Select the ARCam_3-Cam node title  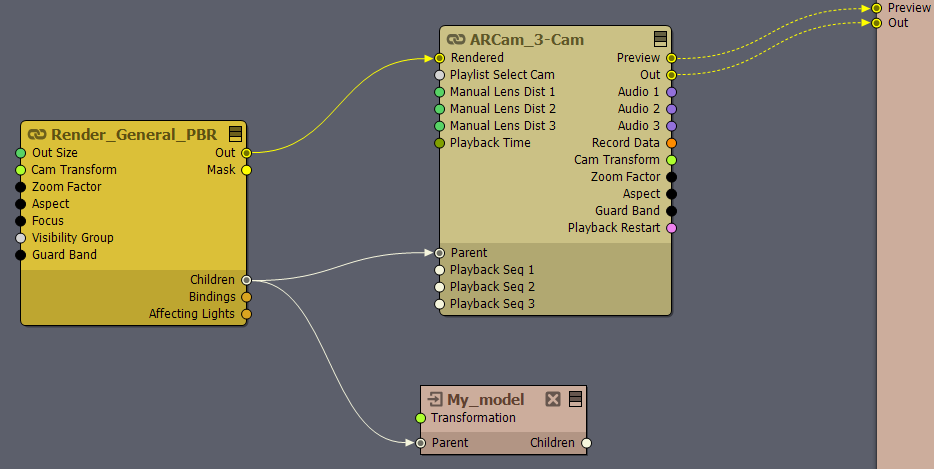(x=527, y=40)
